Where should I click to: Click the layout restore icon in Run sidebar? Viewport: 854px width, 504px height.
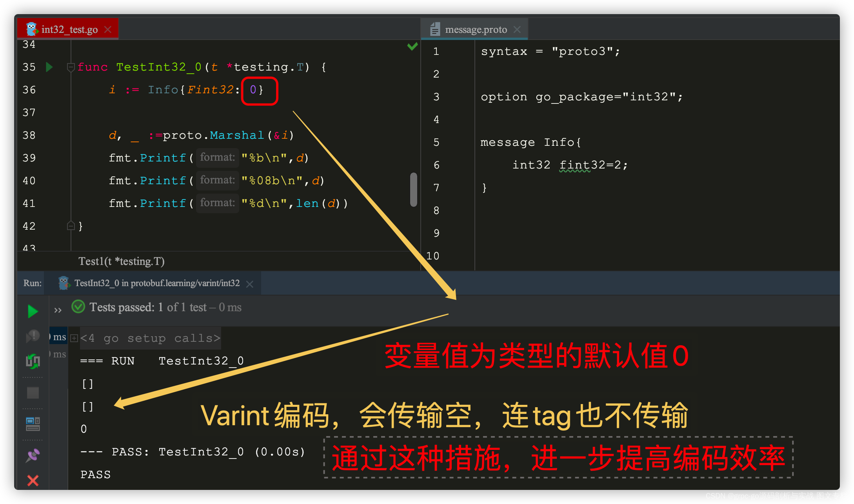point(33,424)
